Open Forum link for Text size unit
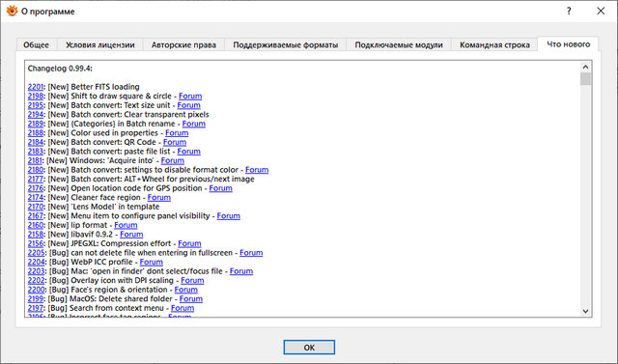The width and height of the screenshot is (618, 364). [x=189, y=105]
